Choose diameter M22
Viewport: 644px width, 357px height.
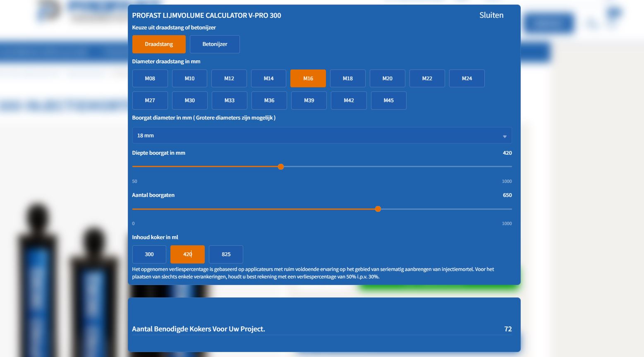[427, 79]
